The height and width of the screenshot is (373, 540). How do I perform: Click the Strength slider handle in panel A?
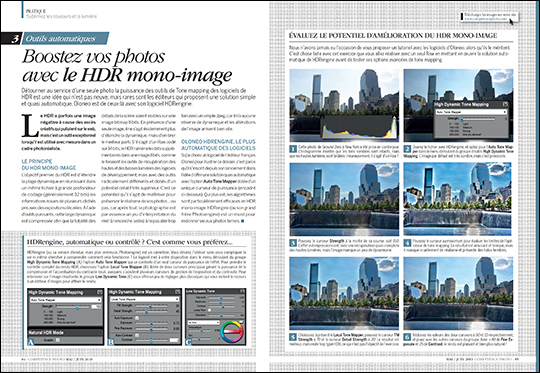[x=77, y=308]
